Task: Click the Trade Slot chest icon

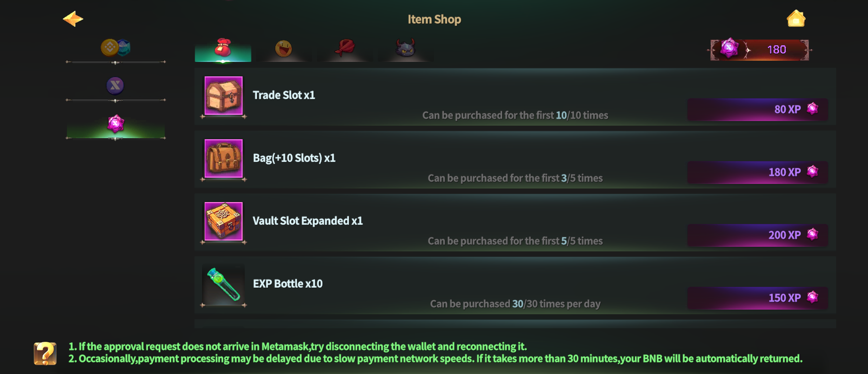Action: (x=223, y=96)
